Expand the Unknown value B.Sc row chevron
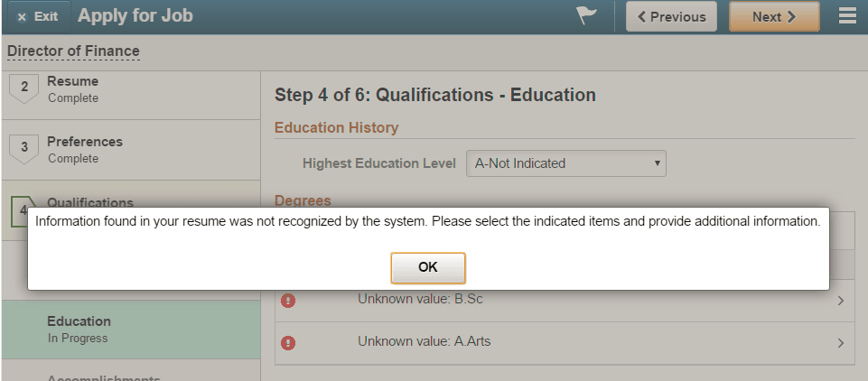Screen dimensions: 868x381 [841, 301]
